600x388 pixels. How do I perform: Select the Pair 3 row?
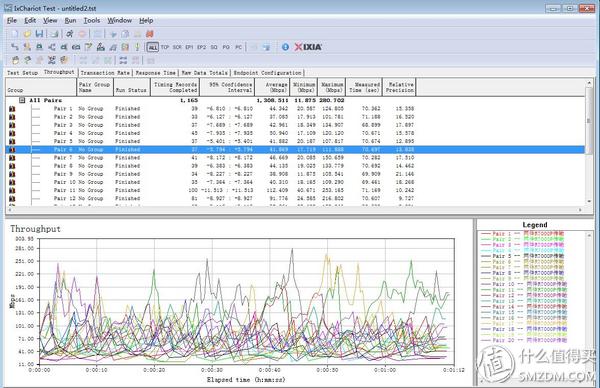point(295,125)
